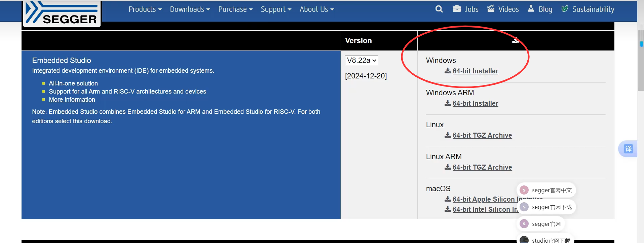
Task: Click the More information link
Action: [x=72, y=100]
